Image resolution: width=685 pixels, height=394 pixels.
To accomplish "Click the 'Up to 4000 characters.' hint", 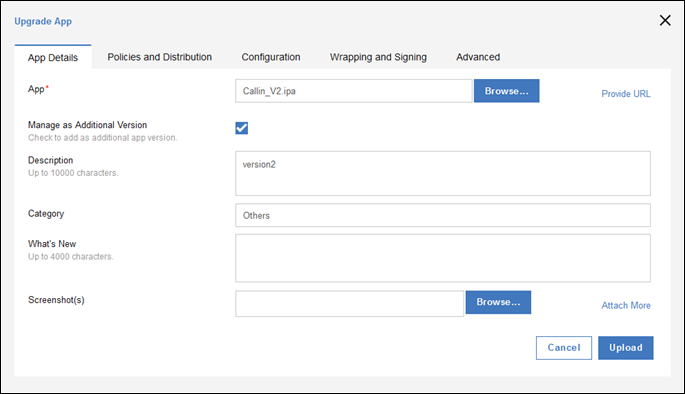I will pyautogui.click(x=70, y=256).
